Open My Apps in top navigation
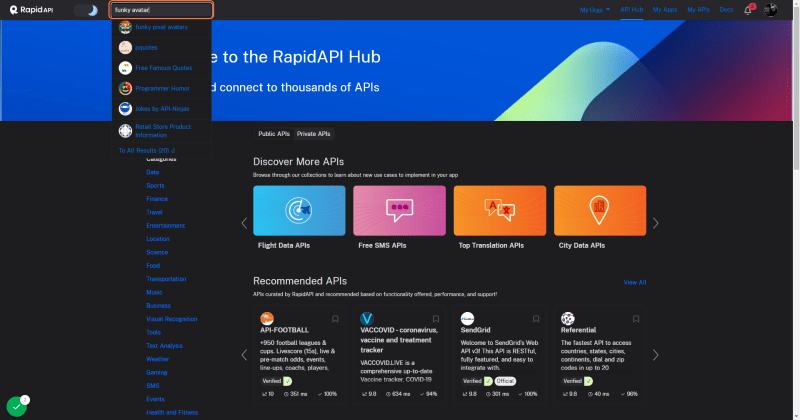The width and height of the screenshot is (800, 420). (x=665, y=10)
